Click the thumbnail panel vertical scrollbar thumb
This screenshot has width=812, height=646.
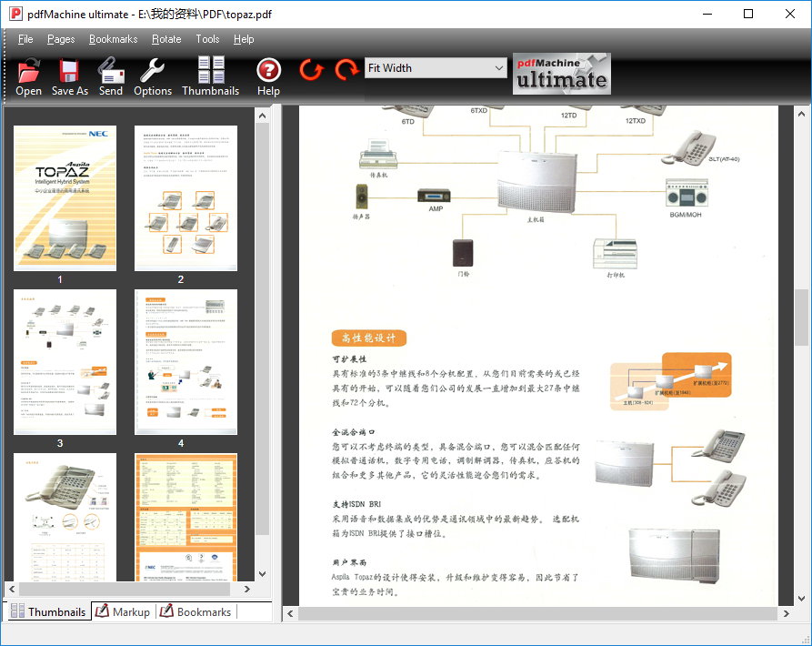263,329
